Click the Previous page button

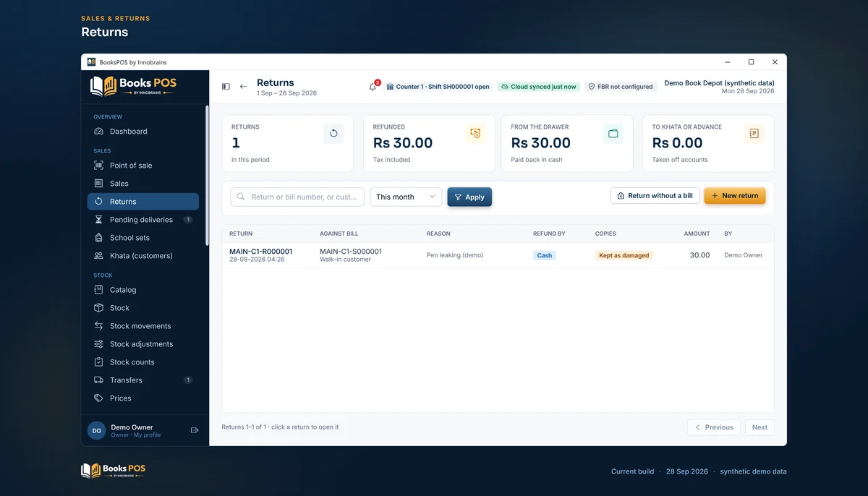pyautogui.click(x=714, y=427)
